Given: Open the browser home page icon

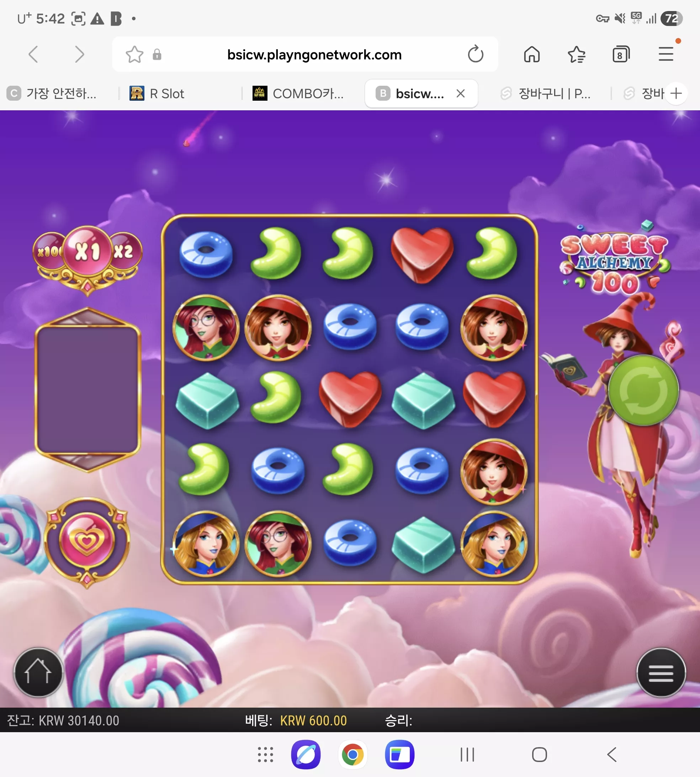Looking at the screenshot, I should click(x=532, y=54).
